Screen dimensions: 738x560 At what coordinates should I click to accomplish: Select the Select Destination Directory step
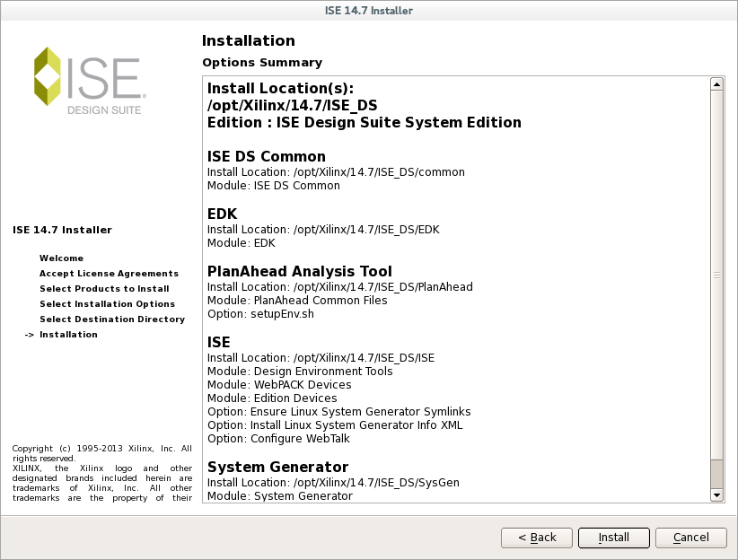[112, 319]
